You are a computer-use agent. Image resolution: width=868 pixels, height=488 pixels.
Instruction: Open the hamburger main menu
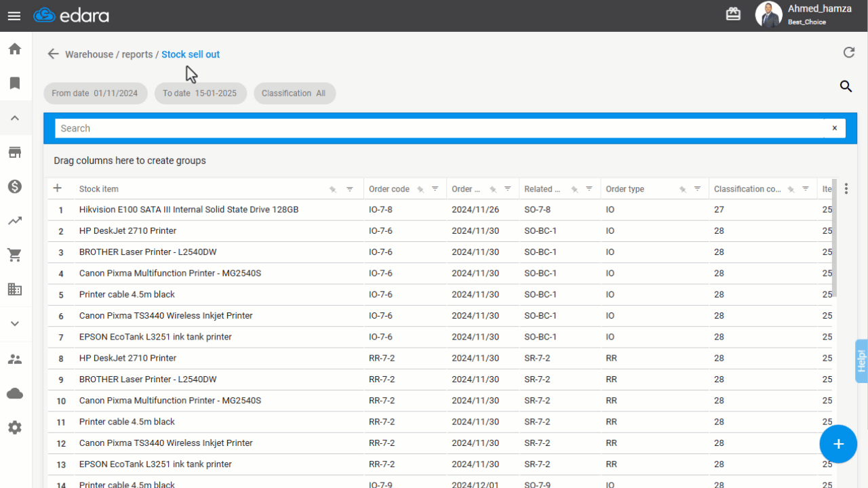point(14,16)
